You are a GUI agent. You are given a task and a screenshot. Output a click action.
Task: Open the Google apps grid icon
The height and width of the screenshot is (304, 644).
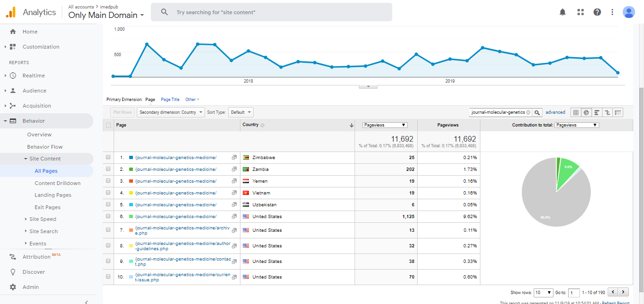click(580, 12)
